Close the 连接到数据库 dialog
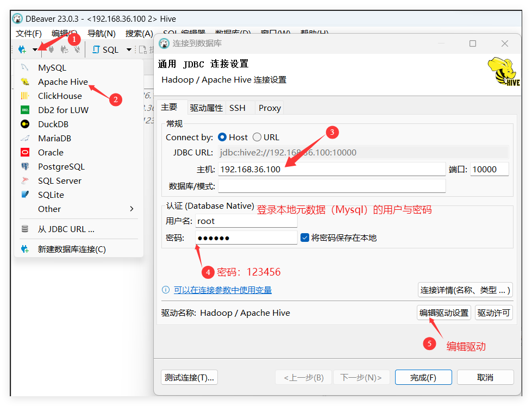Screen dimensions: 532x406 point(505,43)
